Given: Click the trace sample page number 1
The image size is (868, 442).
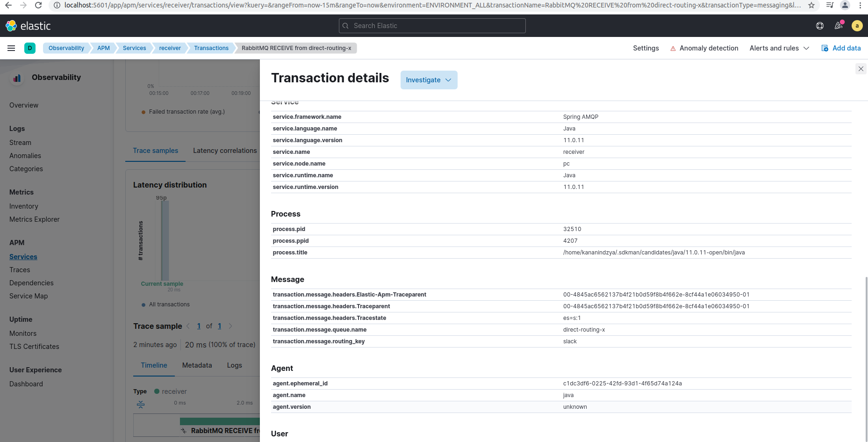Looking at the screenshot, I should click(x=199, y=326).
